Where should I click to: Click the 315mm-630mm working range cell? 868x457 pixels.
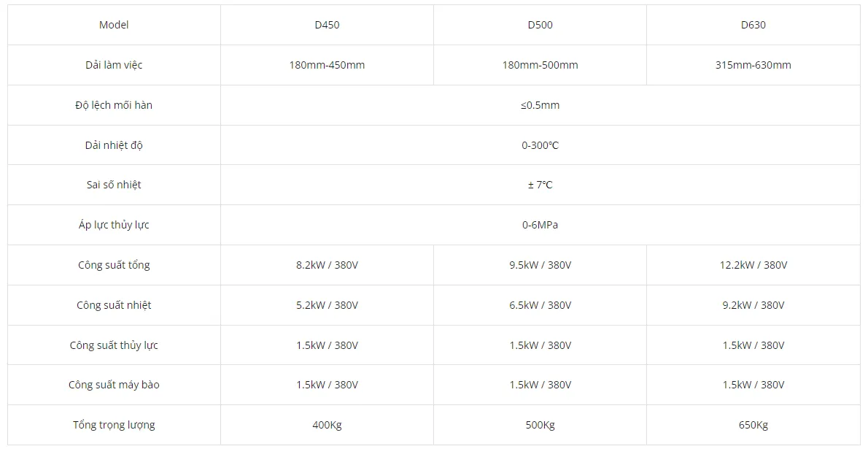click(753, 65)
